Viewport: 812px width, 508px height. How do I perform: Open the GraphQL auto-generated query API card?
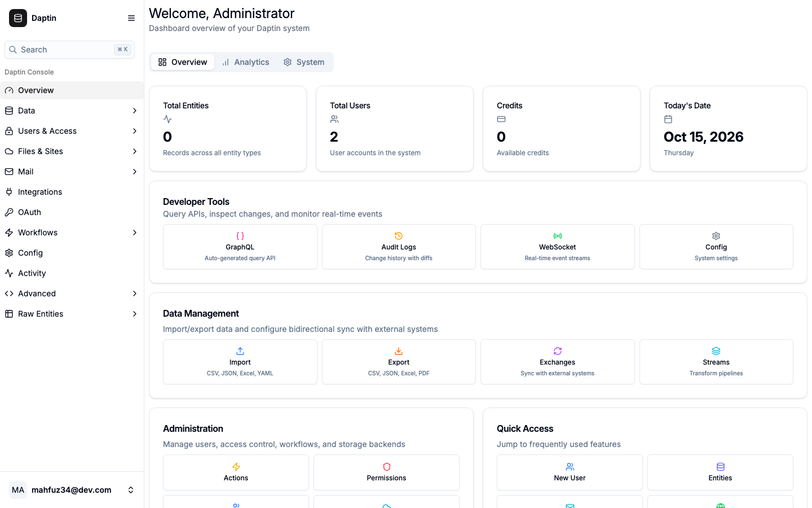coord(240,247)
